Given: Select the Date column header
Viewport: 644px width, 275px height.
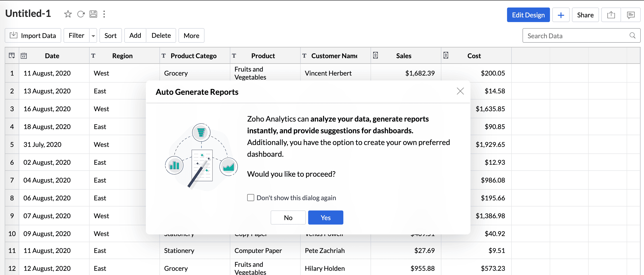Looking at the screenshot, I should coord(54,56).
